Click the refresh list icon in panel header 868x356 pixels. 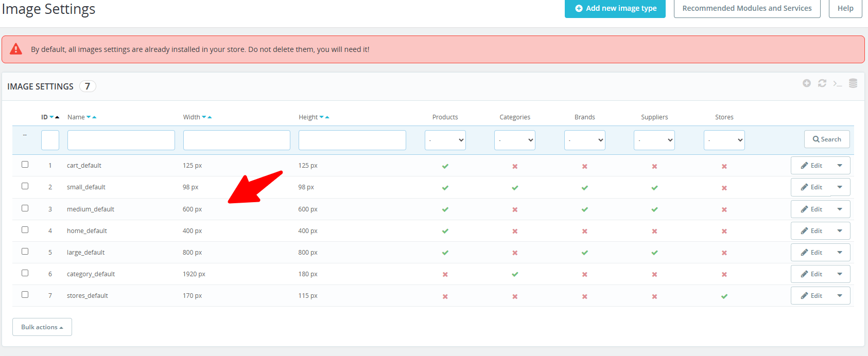point(822,83)
